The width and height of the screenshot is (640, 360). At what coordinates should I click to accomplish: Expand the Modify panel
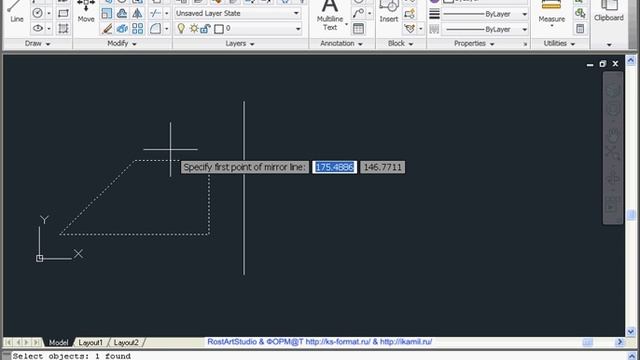tap(122, 43)
